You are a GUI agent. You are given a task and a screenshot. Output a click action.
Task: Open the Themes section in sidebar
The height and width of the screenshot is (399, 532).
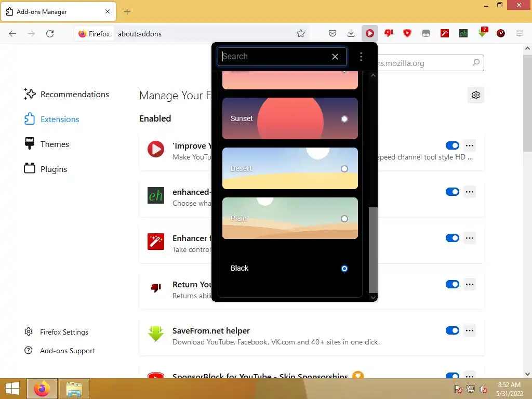click(x=47, y=144)
